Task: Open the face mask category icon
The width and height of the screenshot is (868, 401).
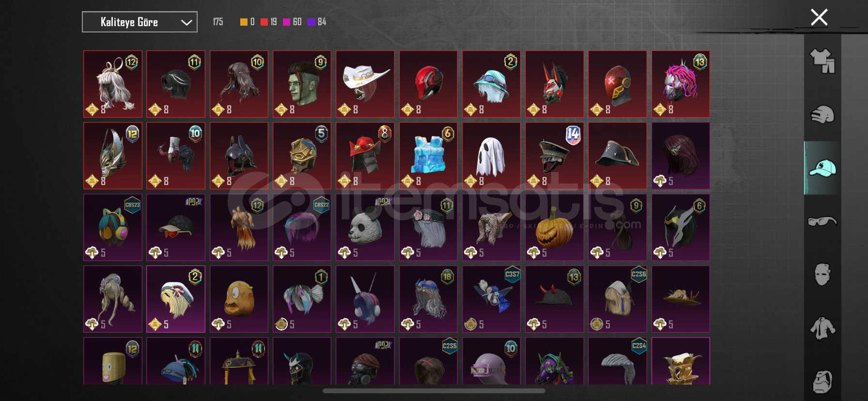Action: (x=822, y=275)
